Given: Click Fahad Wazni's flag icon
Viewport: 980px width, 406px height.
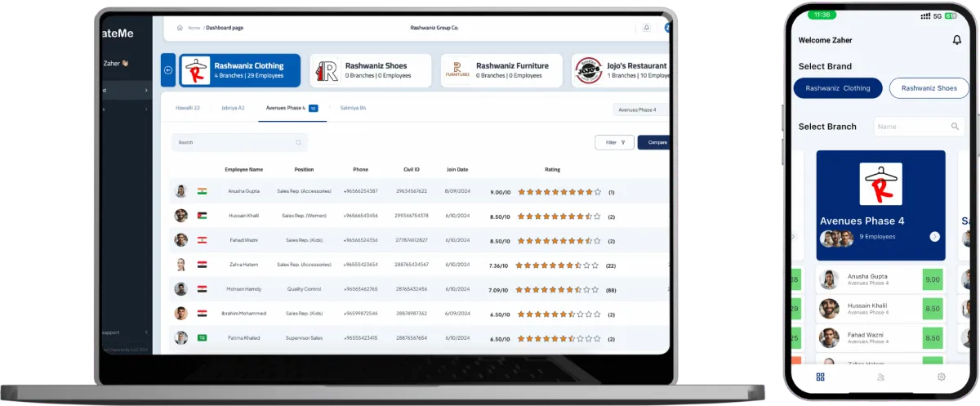Looking at the screenshot, I should 202,240.
